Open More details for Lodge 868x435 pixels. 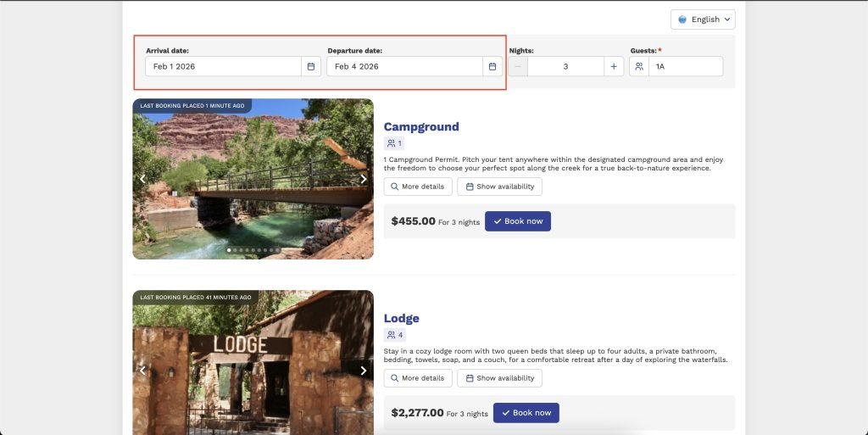tap(418, 378)
